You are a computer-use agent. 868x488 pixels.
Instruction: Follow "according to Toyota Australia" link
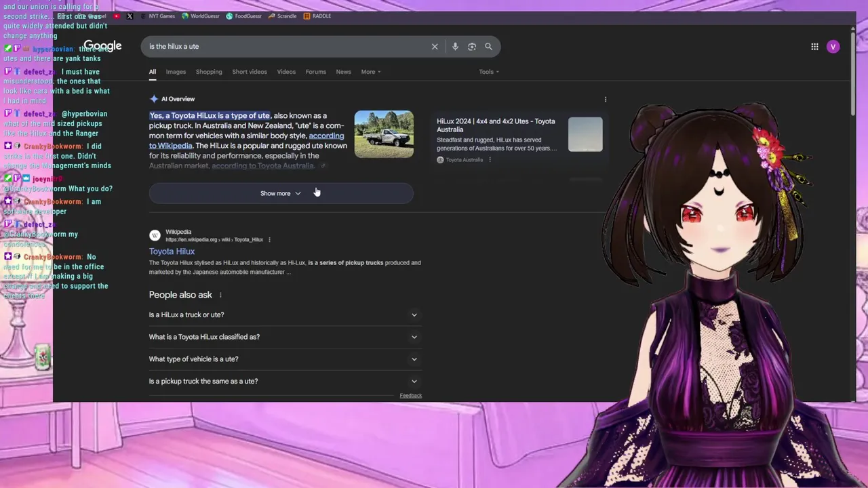click(x=263, y=166)
